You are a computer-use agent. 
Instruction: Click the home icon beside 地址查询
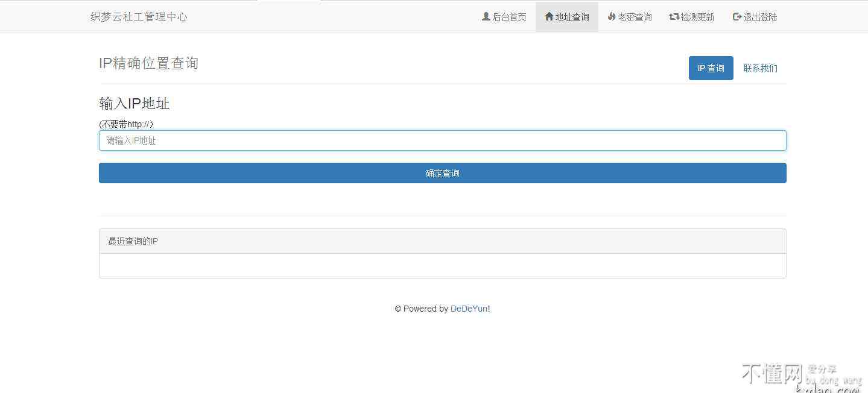coord(549,17)
